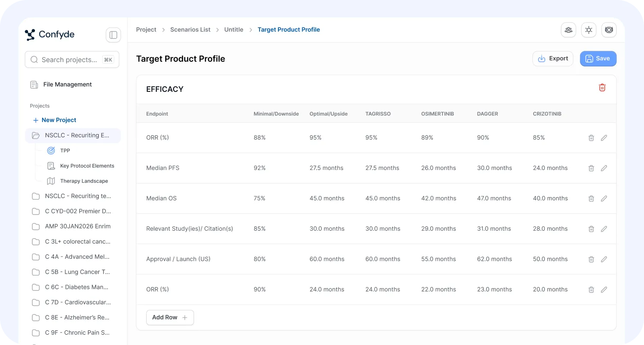Open the TPP section

[65, 151]
